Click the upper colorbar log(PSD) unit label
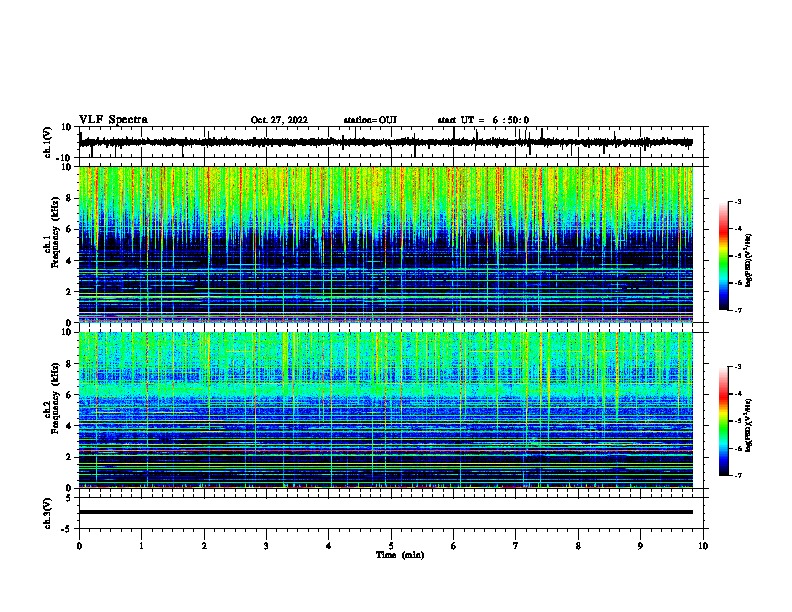 pyautogui.click(x=749, y=261)
